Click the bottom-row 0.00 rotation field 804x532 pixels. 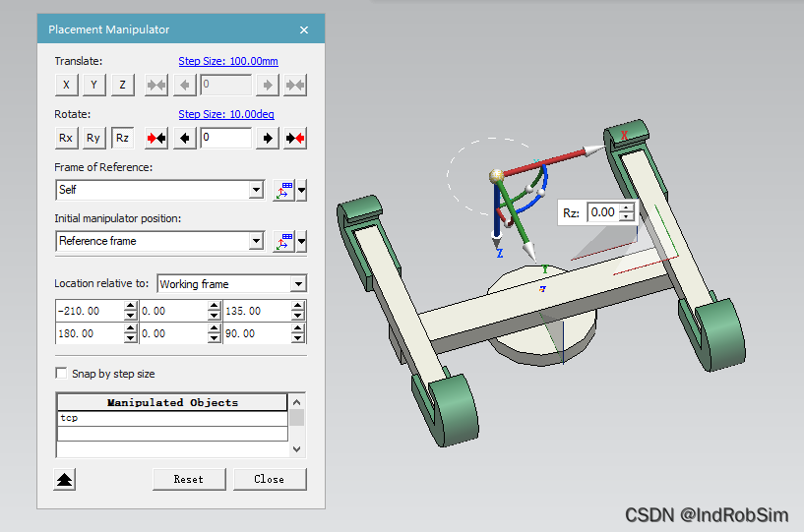point(174,333)
